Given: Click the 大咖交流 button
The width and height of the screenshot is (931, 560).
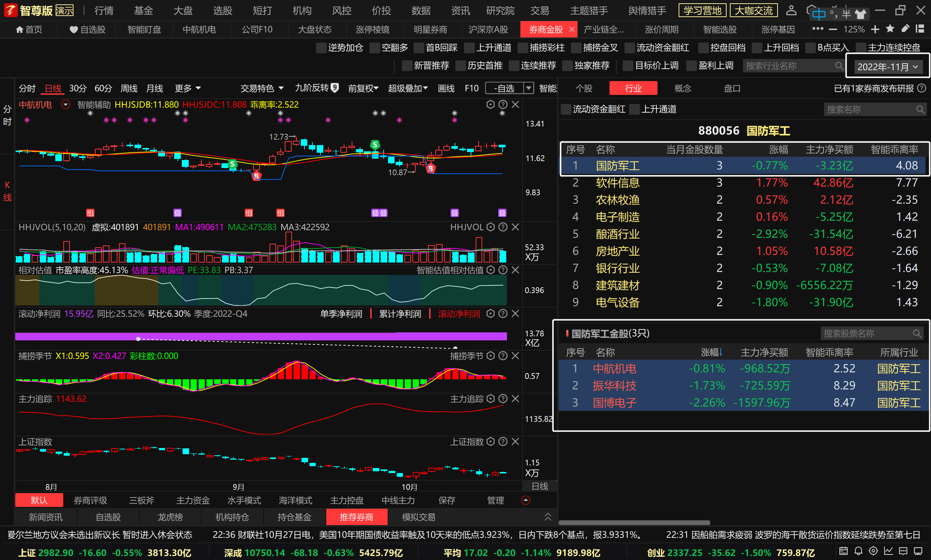Looking at the screenshot, I should 754,11.
